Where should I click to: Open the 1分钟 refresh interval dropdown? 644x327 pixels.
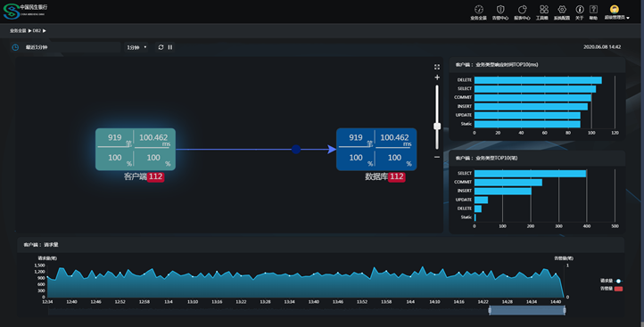pos(136,47)
